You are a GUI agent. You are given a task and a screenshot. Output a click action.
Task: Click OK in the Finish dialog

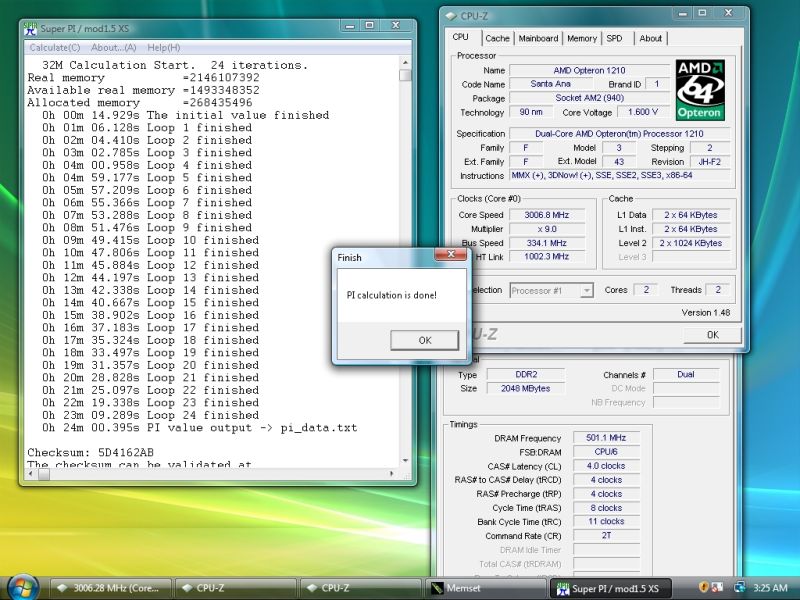coord(424,340)
